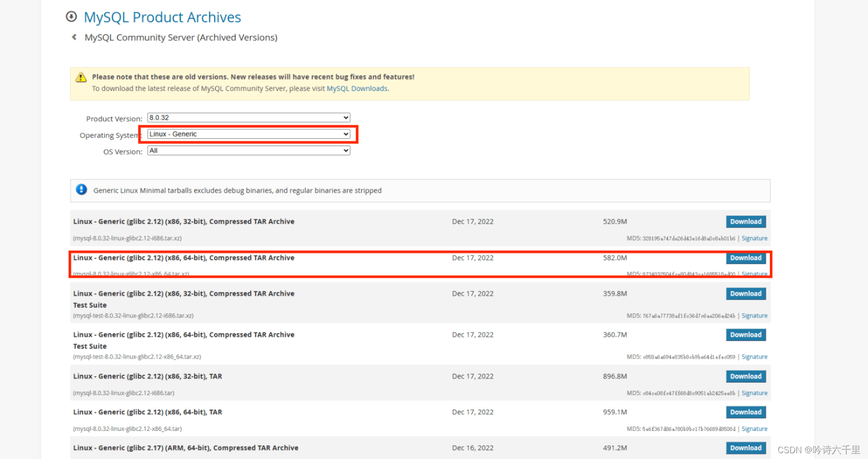Click the title of the 64-bit Compressed TAR Archive row
Viewport: 868px width, 459px height.
coord(184,258)
